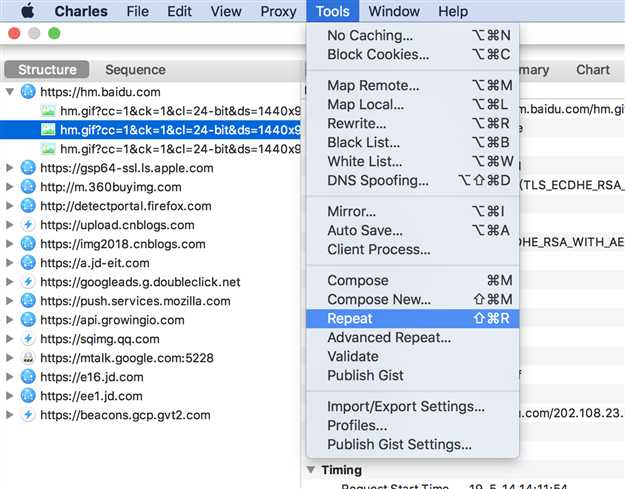Select Client Process menu item

click(x=413, y=249)
